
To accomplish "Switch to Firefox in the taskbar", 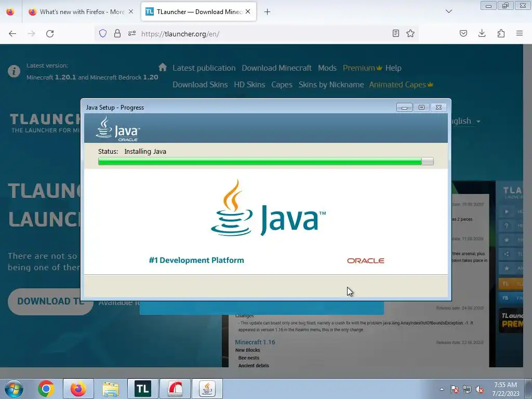I will (x=78, y=389).
